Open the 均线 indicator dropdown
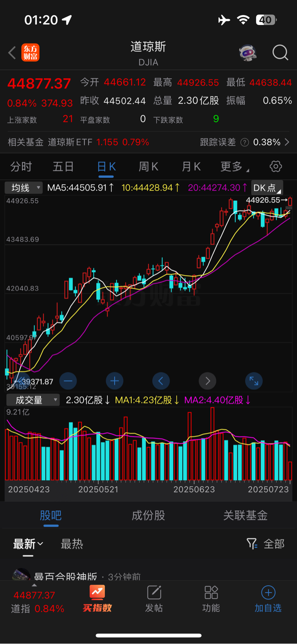 (24, 188)
